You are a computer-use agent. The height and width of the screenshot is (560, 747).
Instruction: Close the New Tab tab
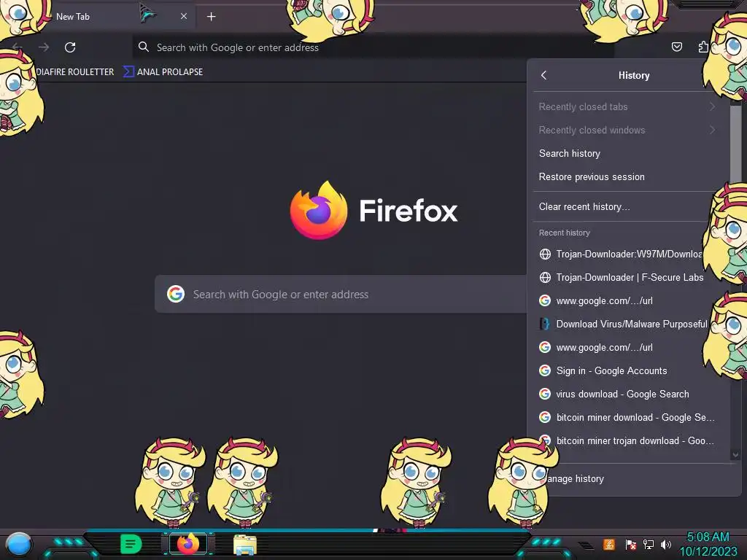click(x=184, y=16)
